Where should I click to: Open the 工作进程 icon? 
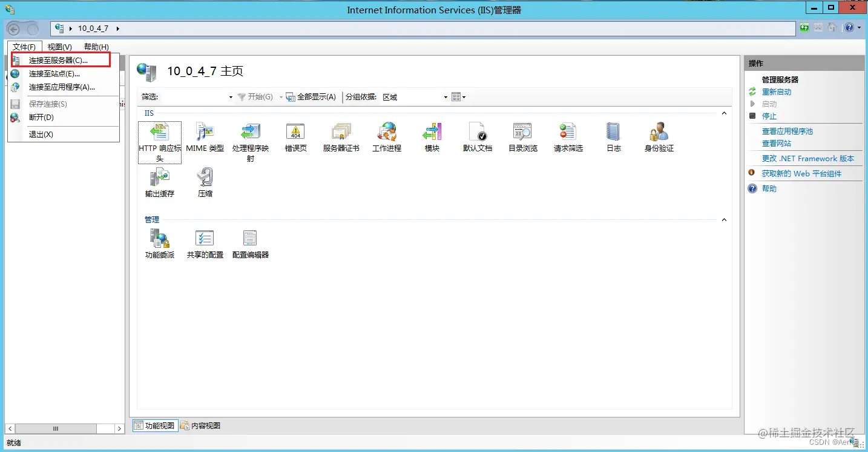click(387, 132)
